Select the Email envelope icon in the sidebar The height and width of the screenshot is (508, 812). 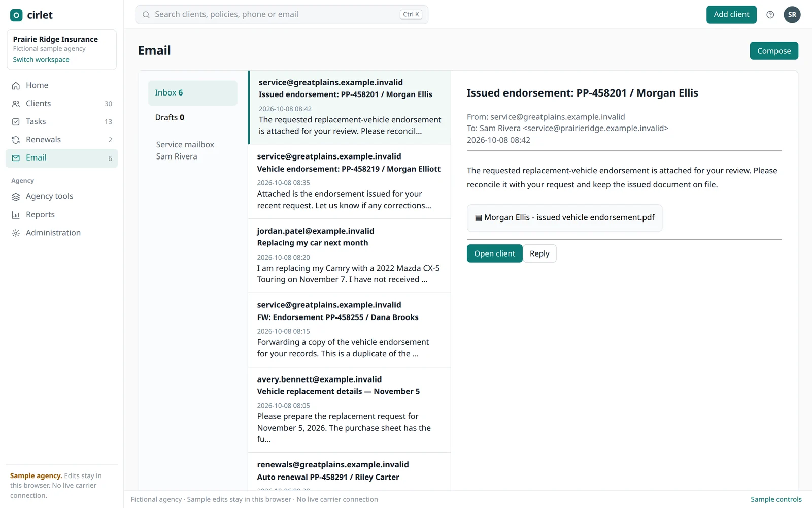tap(16, 158)
